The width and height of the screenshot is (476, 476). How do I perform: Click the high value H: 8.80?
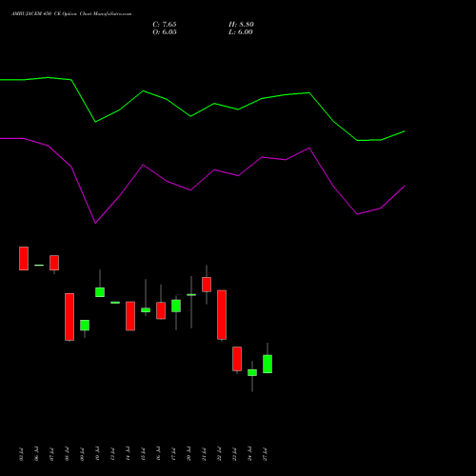click(x=241, y=25)
